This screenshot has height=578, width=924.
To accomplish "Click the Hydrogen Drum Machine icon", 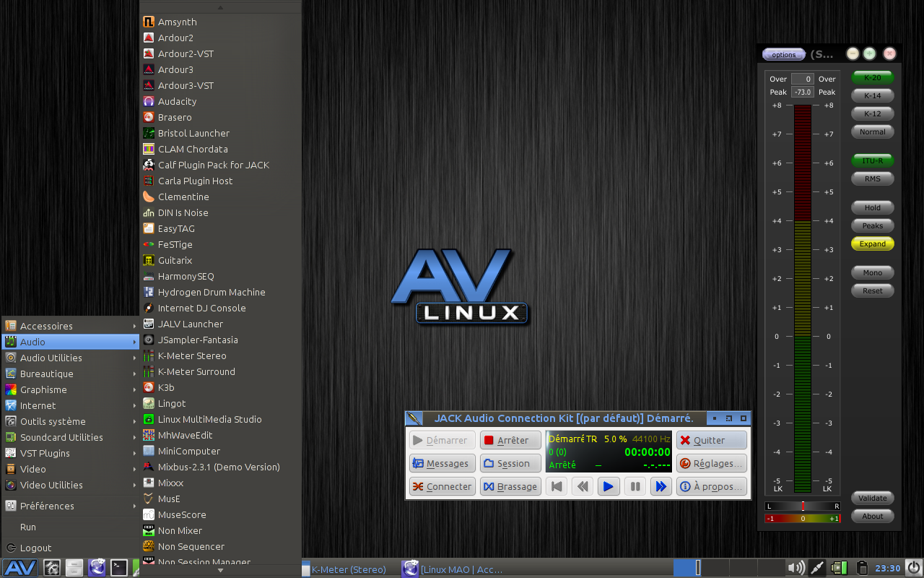I will pyautogui.click(x=149, y=292).
